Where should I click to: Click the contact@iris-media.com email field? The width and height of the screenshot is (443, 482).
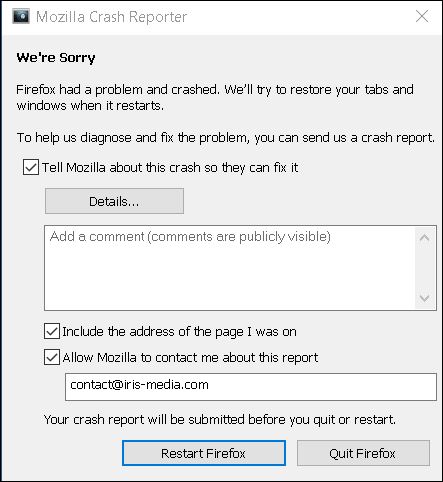(x=251, y=387)
